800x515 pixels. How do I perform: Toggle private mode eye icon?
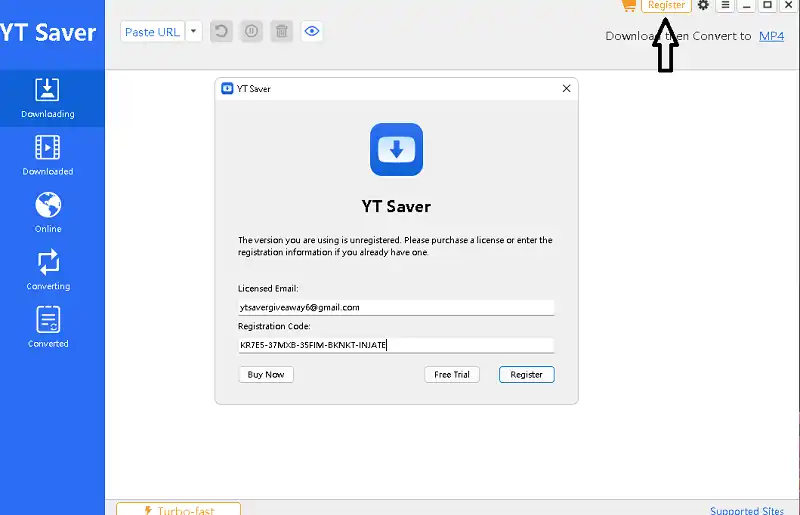(x=313, y=31)
